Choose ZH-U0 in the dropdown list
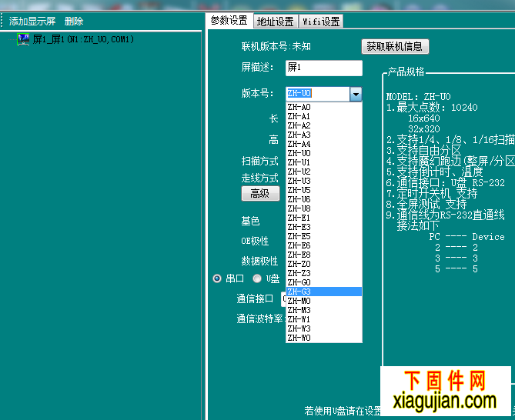The image size is (515, 420). point(324,153)
